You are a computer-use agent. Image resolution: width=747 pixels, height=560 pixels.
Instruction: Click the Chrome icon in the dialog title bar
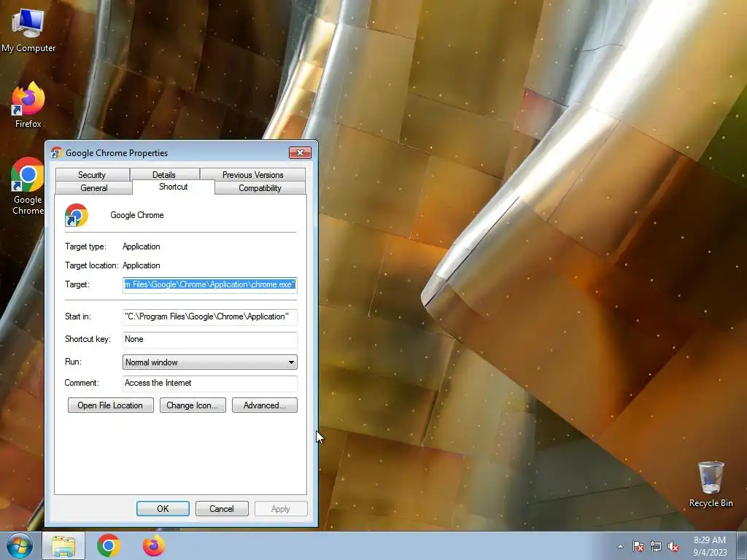coord(56,152)
